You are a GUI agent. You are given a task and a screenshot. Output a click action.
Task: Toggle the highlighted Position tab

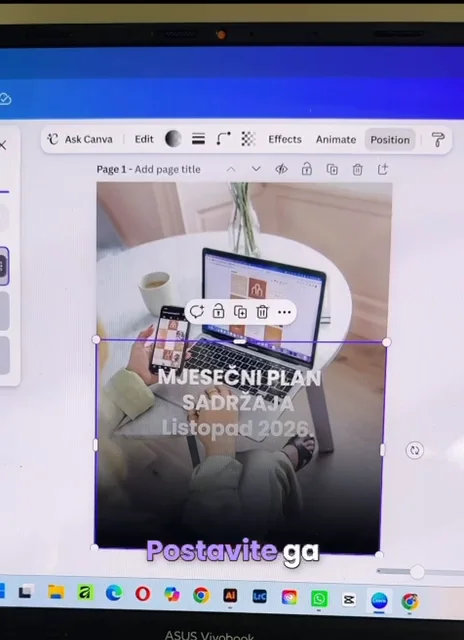click(390, 140)
